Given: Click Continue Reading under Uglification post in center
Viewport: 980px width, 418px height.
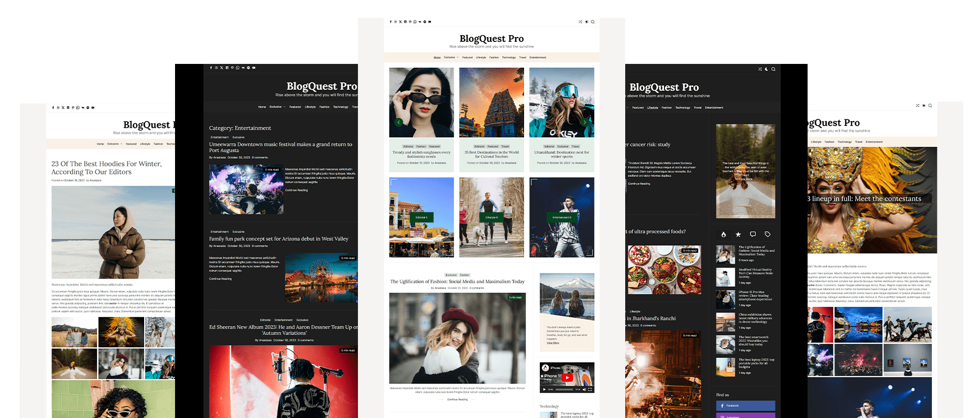Looking at the screenshot, I should [458, 399].
